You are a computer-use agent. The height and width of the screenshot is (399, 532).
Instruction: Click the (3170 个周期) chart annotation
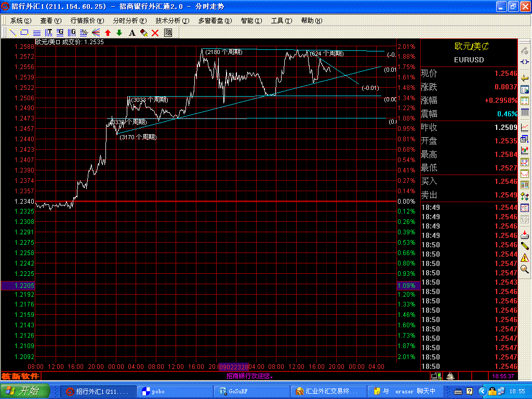coord(138,137)
